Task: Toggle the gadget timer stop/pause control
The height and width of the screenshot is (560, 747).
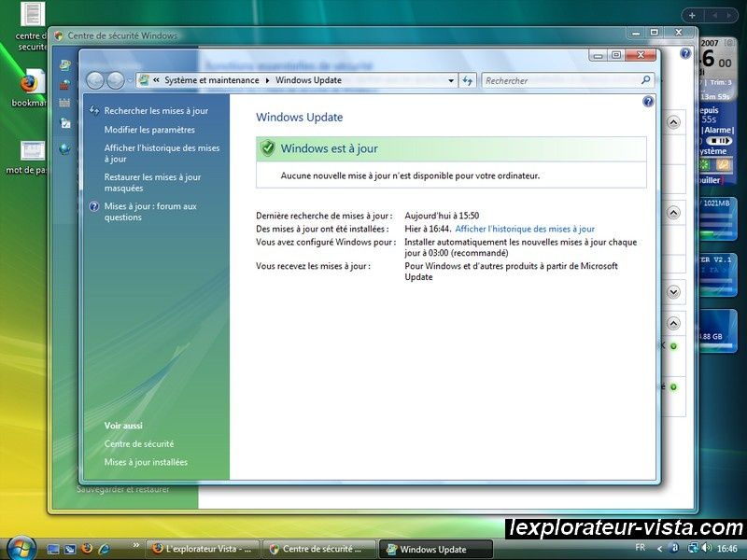Action: 718,141
